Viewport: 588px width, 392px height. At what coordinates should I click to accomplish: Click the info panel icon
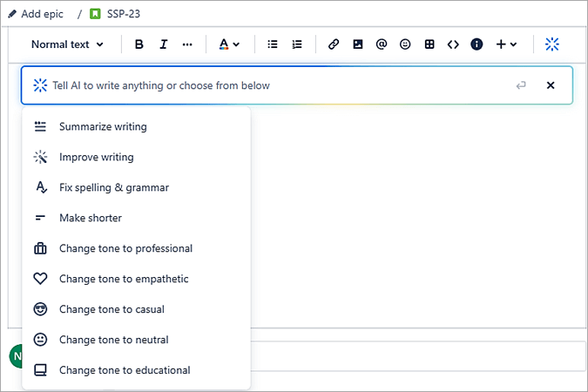476,44
